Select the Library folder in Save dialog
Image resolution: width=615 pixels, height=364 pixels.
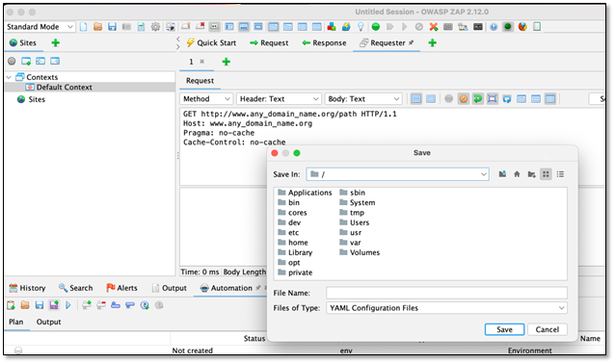(295, 252)
